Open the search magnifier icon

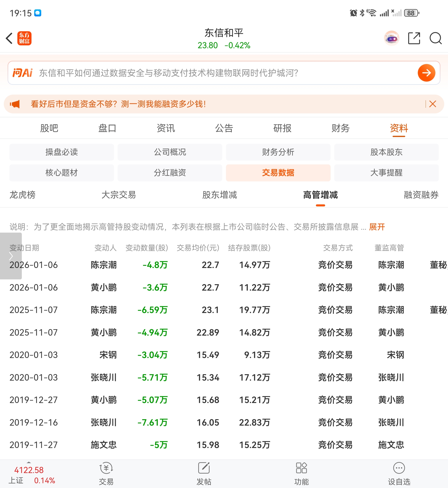coord(435,38)
